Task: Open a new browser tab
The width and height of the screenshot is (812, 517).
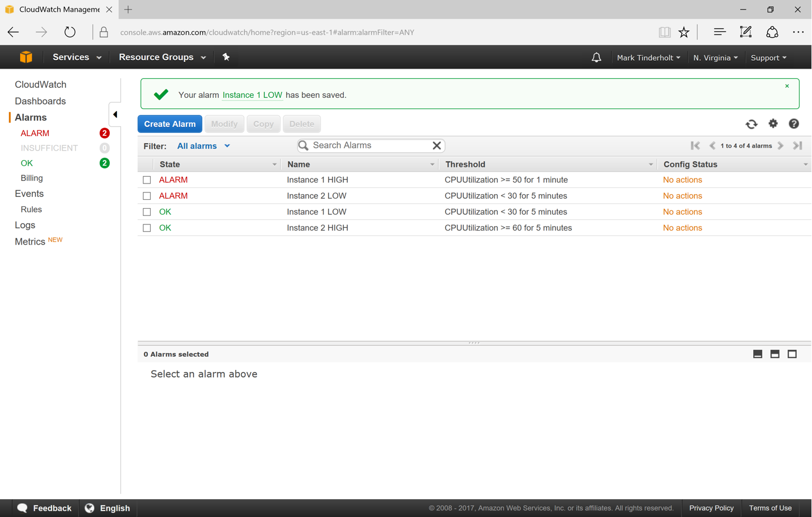Action: 128,10
